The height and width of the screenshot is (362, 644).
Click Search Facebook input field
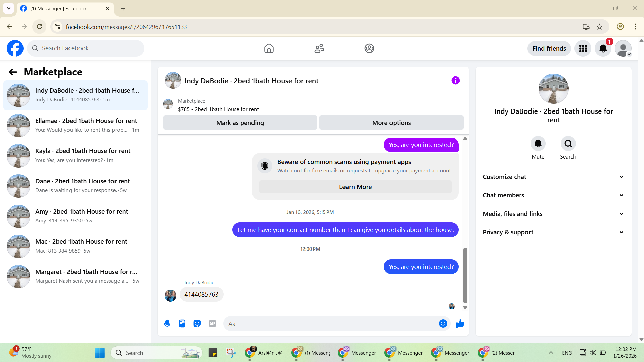(86, 48)
